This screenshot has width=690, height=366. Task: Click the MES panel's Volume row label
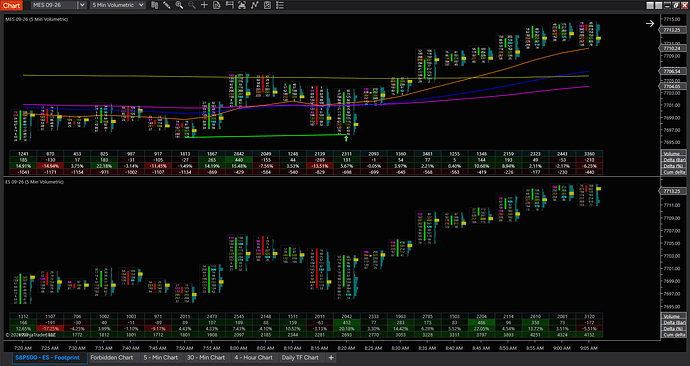pos(673,154)
